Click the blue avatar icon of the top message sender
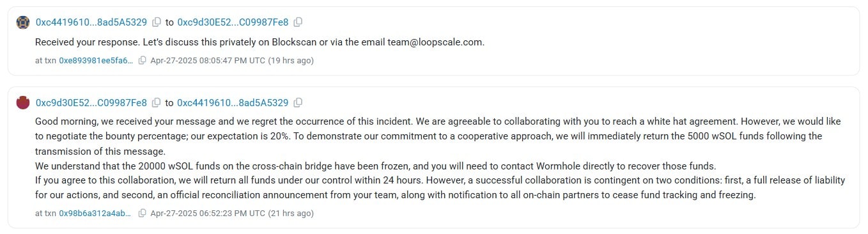The width and height of the screenshot is (868, 234). pos(23,22)
